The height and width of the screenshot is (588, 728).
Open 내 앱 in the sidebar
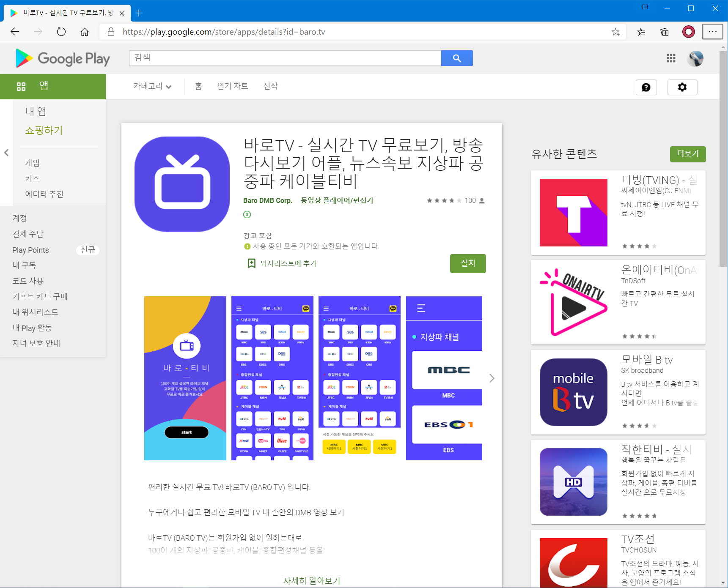[x=36, y=111]
